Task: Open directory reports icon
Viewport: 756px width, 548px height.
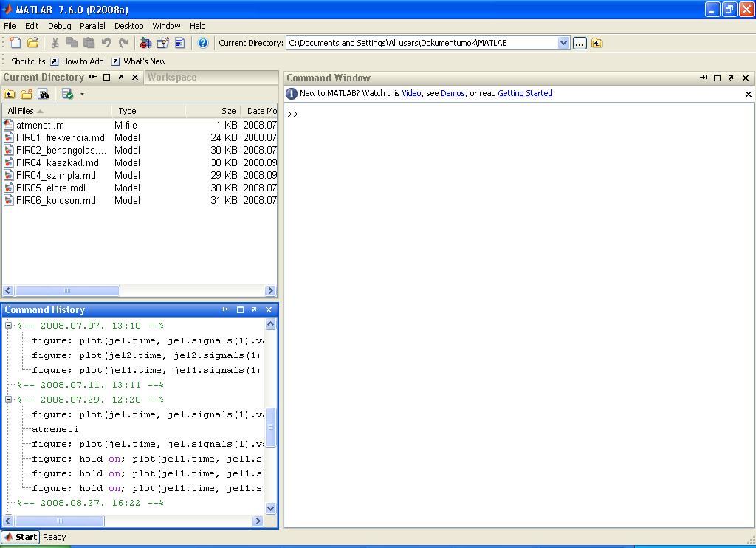Action: [67, 94]
